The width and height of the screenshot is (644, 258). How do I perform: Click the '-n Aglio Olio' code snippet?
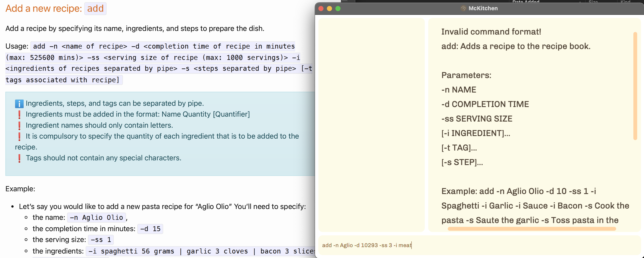[96, 217]
